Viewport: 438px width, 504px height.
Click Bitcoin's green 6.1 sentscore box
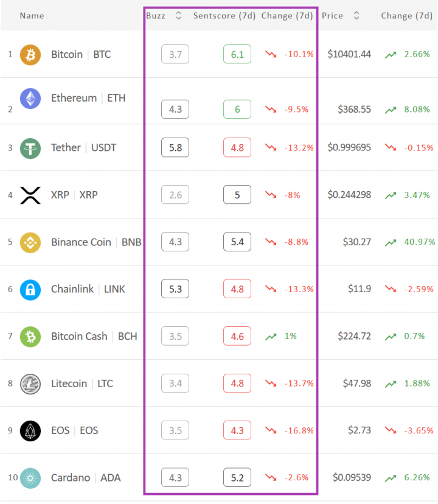click(237, 55)
